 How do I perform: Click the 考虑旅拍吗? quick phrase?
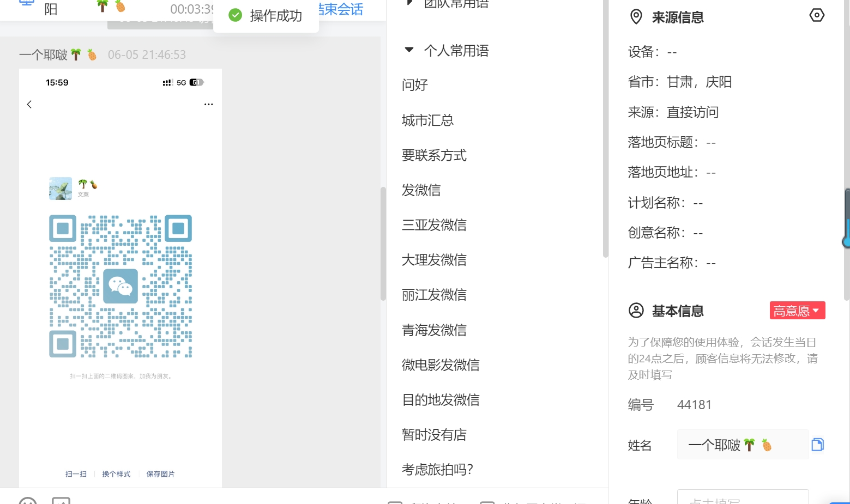click(437, 470)
